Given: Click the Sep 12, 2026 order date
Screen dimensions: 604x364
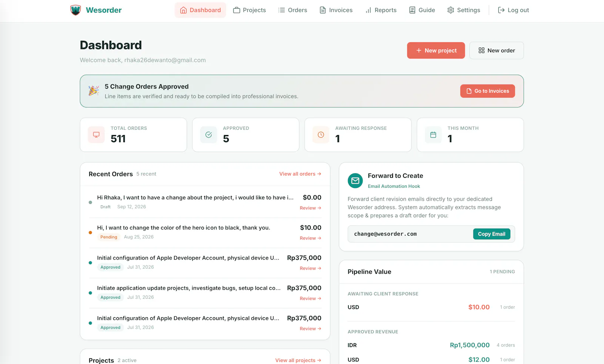Looking at the screenshot, I should point(131,207).
